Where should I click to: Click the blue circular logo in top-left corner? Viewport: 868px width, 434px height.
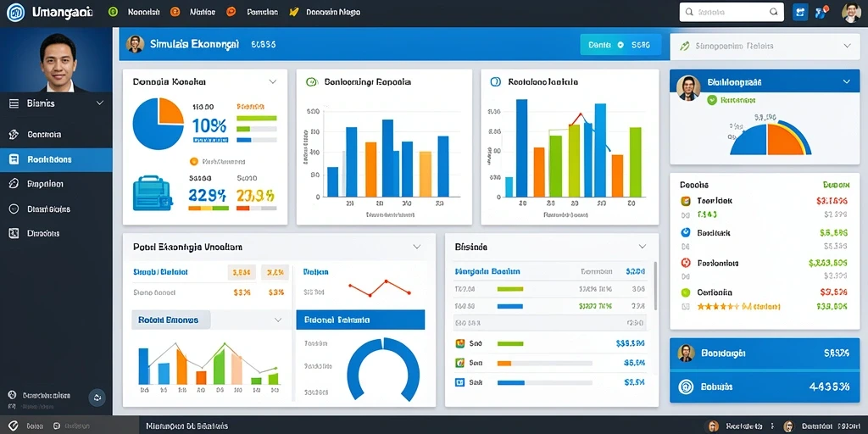tap(15, 12)
